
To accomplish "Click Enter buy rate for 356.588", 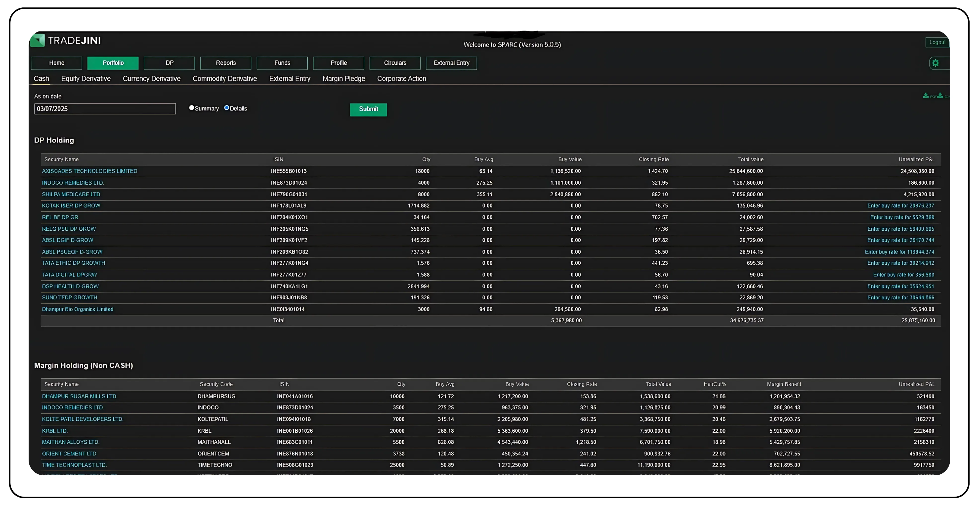I will click(903, 275).
